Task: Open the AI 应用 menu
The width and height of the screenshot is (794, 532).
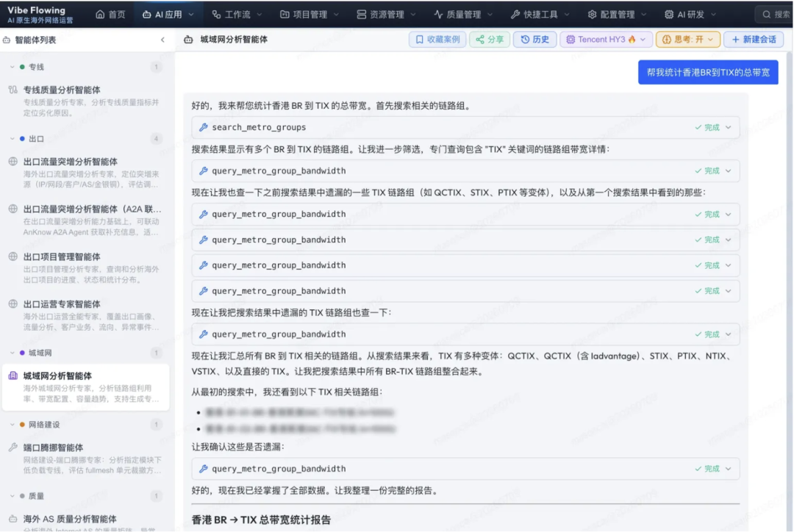Action: click(x=168, y=14)
